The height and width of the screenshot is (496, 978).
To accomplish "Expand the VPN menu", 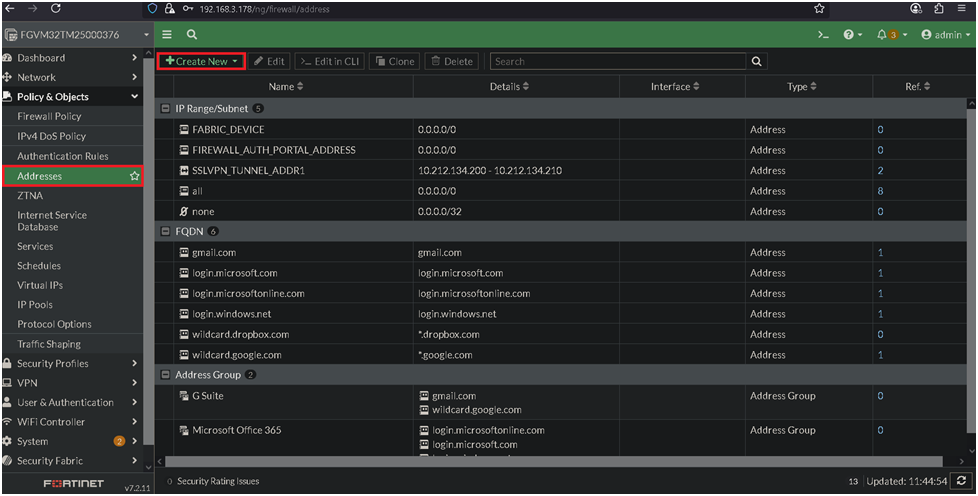I will click(x=71, y=383).
